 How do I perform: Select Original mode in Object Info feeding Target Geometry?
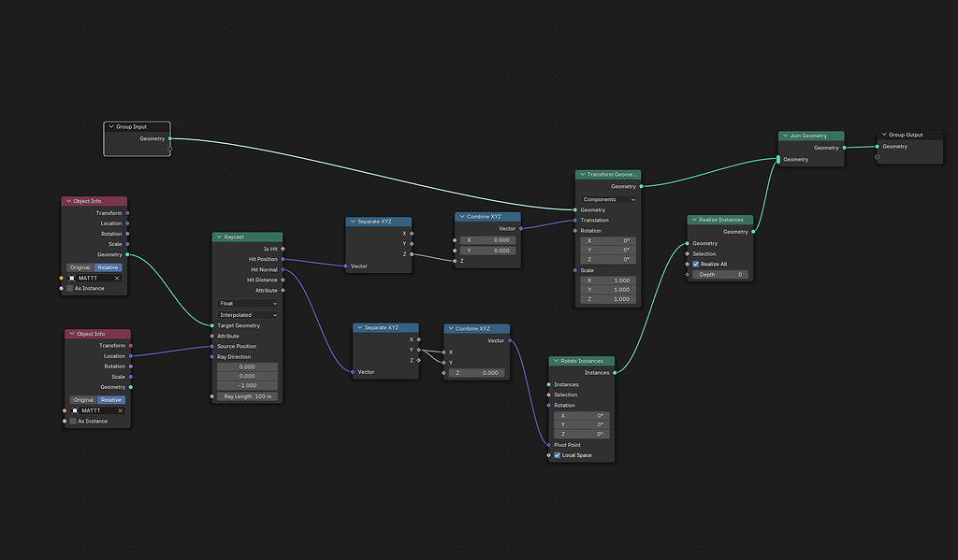[80, 267]
